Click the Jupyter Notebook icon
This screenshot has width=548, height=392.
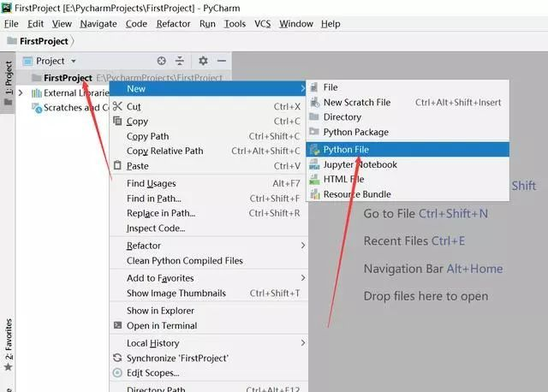point(314,164)
